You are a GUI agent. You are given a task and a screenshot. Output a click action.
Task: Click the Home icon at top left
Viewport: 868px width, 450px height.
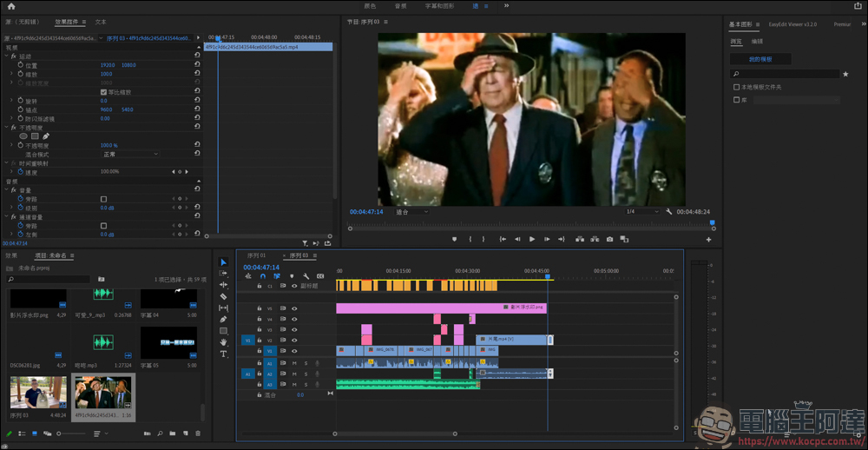(11, 6)
